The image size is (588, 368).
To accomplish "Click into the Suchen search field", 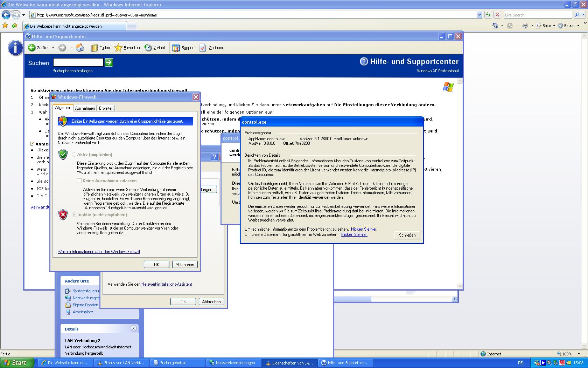I will point(78,62).
